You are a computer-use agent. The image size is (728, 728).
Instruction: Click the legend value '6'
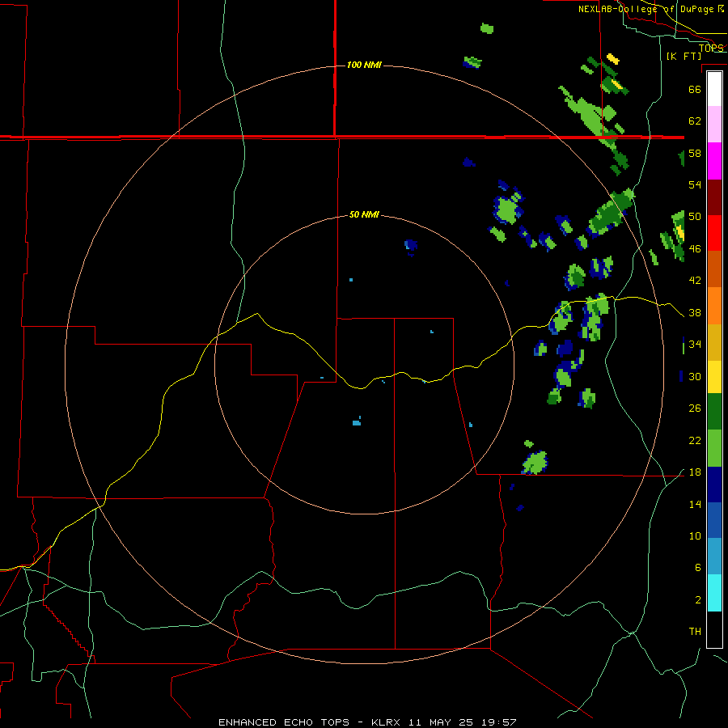(x=697, y=567)
